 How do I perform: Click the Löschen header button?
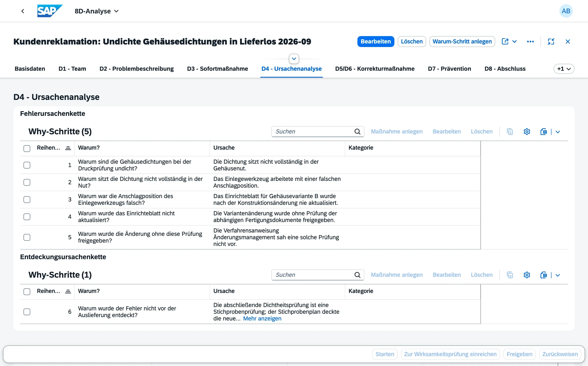412,42
